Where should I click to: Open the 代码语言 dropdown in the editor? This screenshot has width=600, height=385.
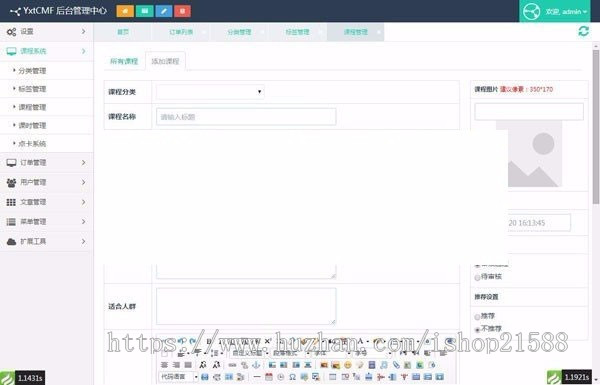coord(178,377)
